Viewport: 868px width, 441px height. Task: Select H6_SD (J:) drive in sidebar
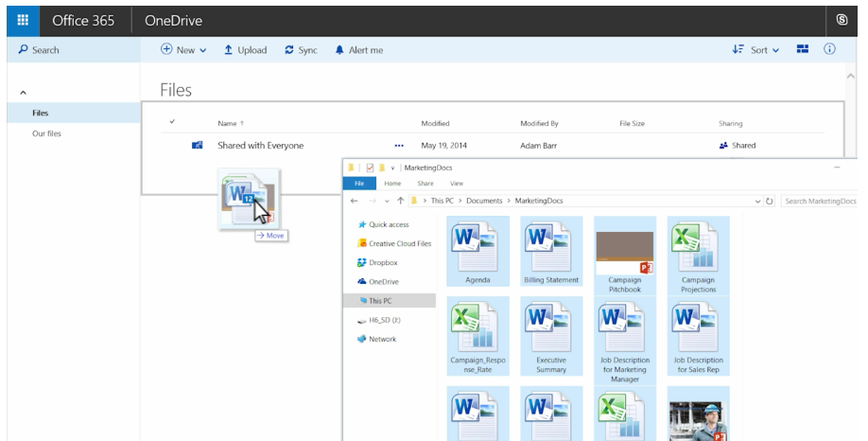(378, 320)
